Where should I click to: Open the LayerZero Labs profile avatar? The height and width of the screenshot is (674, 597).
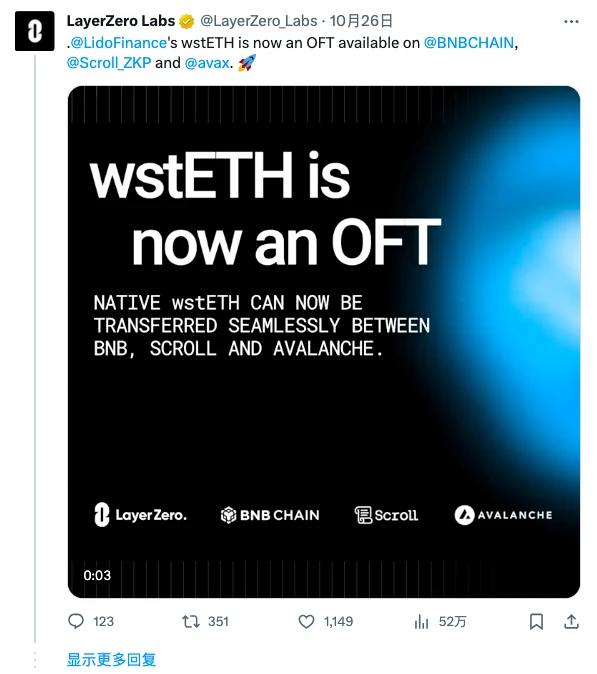[34, 31]
